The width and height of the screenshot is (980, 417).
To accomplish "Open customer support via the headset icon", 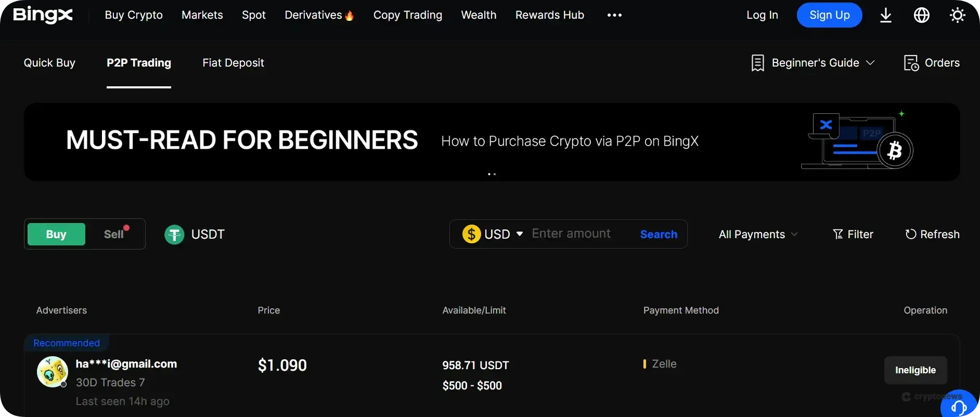I will coord(959,406).
